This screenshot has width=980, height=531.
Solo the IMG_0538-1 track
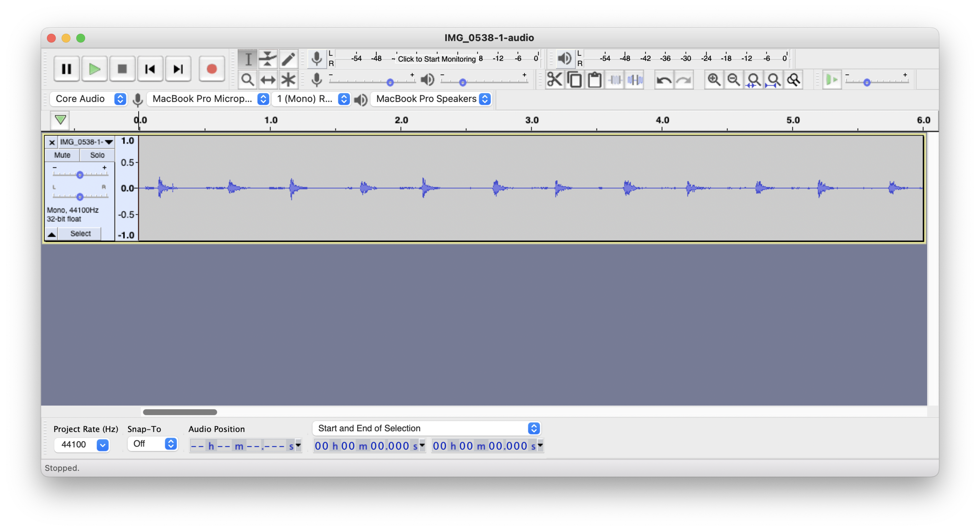click(97, 155)
